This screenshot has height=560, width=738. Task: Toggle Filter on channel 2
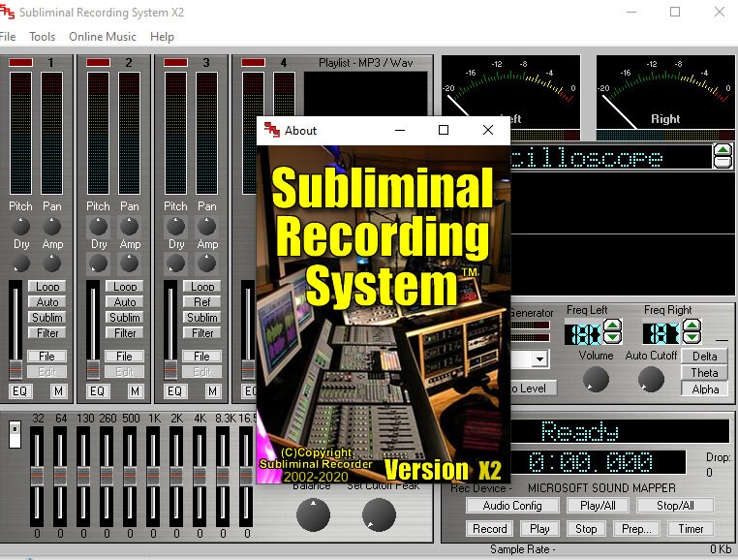click(125, 333)
